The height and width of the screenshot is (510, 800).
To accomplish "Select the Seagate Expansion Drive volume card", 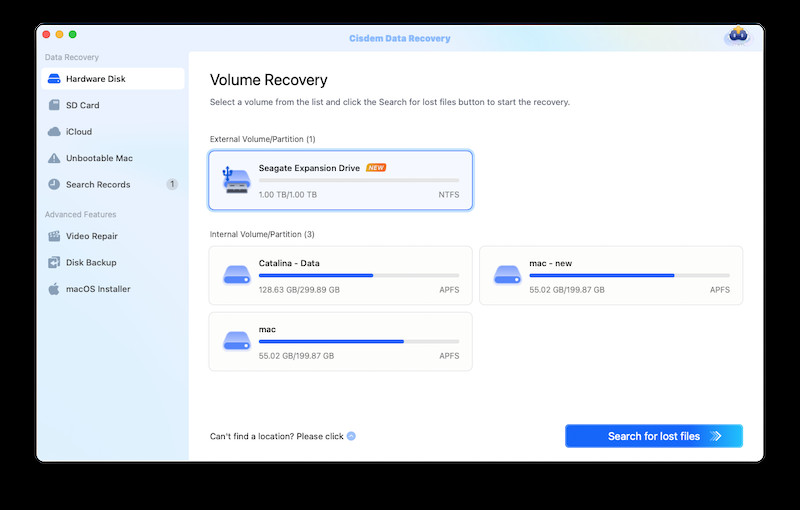I will pos(340,180).
